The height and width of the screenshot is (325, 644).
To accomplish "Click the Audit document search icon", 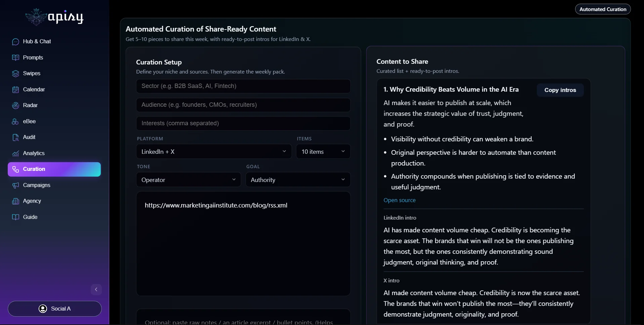I will click(x=15, y=137).
